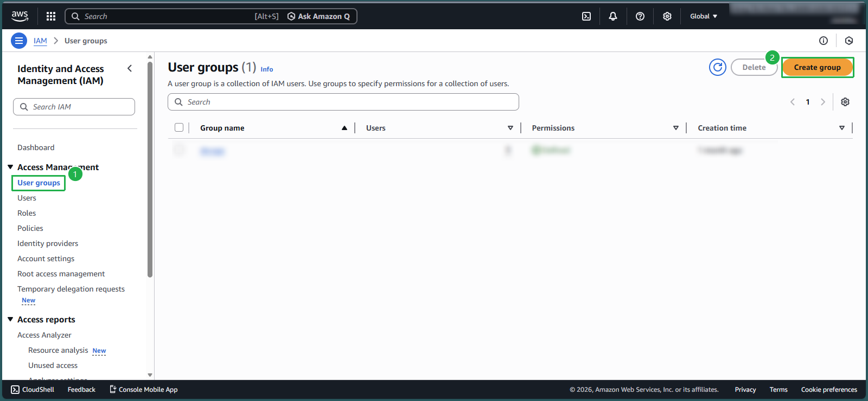Click Ask Amazon Q button
This screenshot has height=401, width=868.
318,16
